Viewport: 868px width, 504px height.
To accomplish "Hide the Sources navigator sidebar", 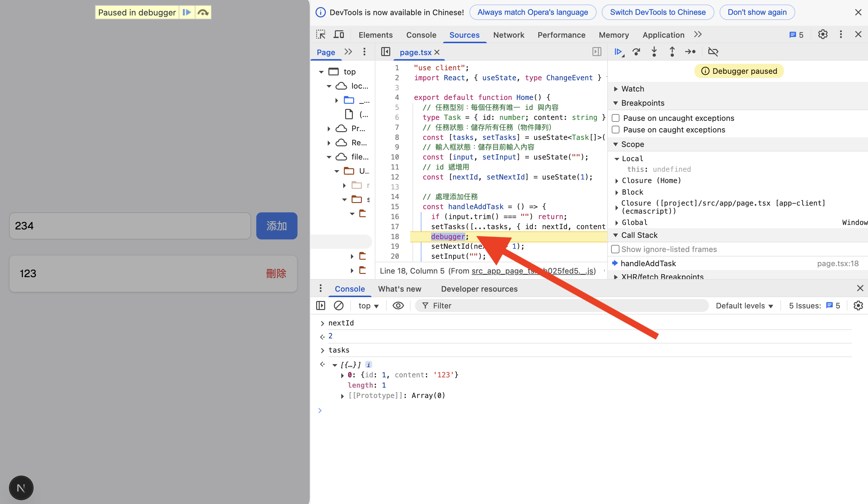I will pos(385,52).
